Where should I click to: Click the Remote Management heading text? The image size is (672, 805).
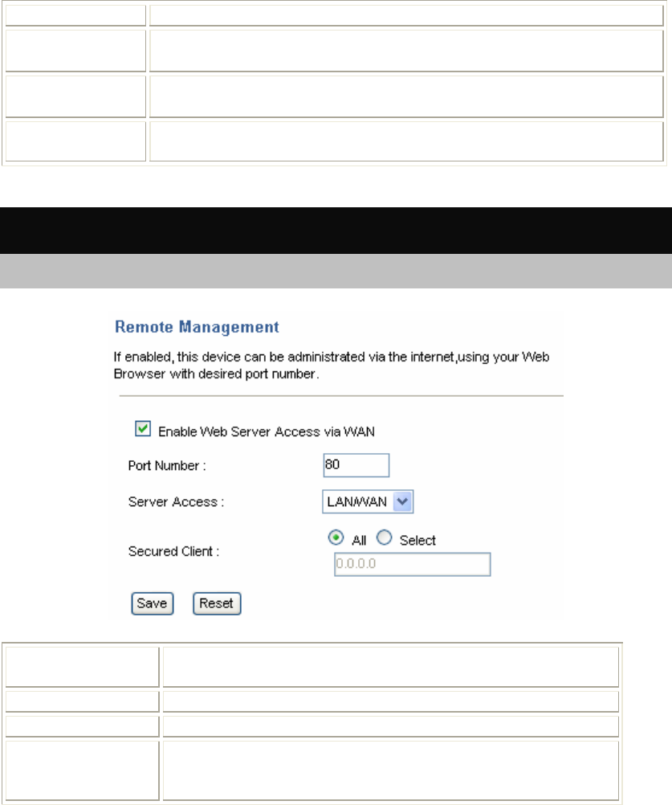coord(197,327)
